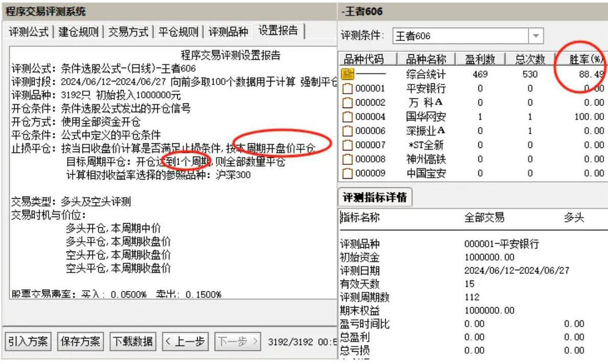
Task: Click the 总亏损 row label
Action: tap(354, 350)
